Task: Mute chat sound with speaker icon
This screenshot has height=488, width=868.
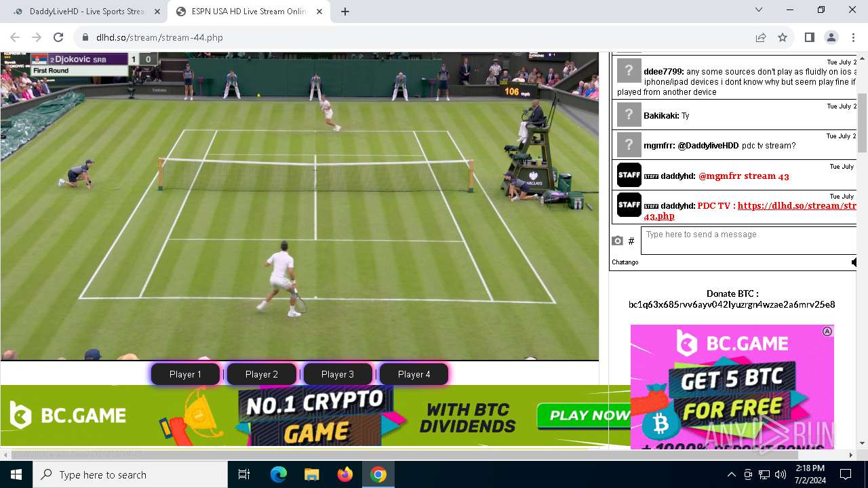Action: click(854, 262)
